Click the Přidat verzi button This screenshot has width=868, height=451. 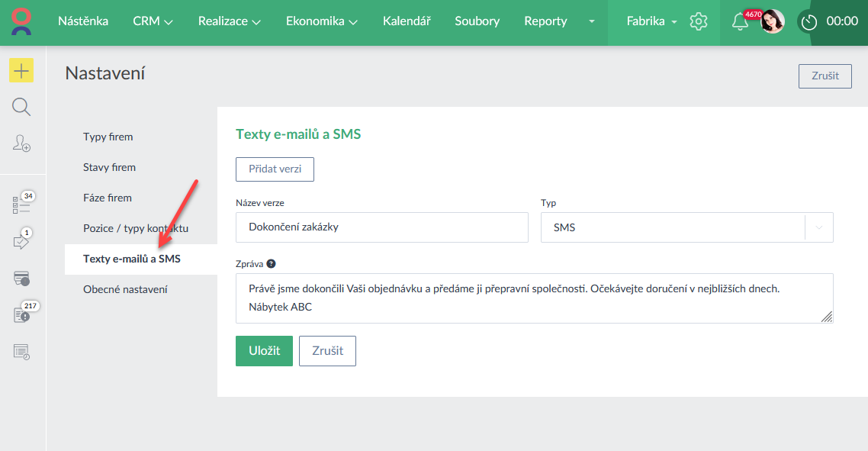(x=275, y=169)
